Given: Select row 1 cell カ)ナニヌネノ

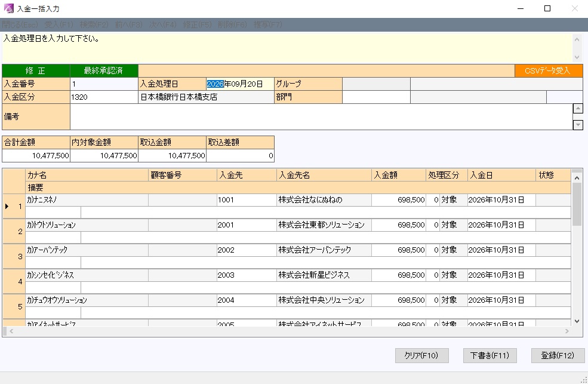Looking at the screenshot, I should [87, 200].
